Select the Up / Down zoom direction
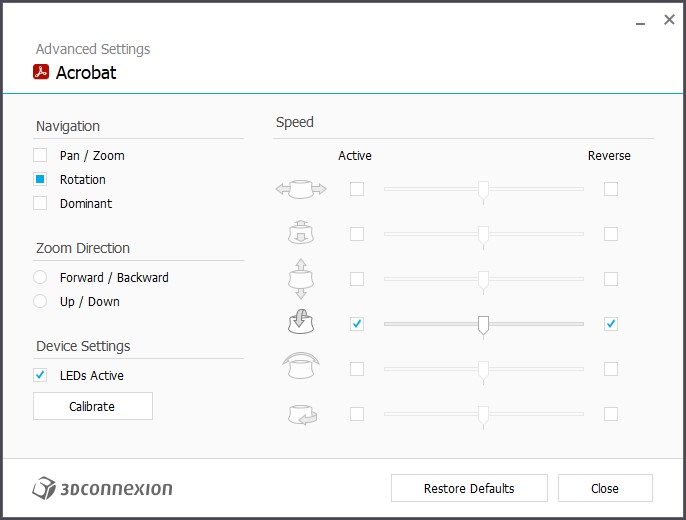686x520 pixels. [x=40, y=301]
